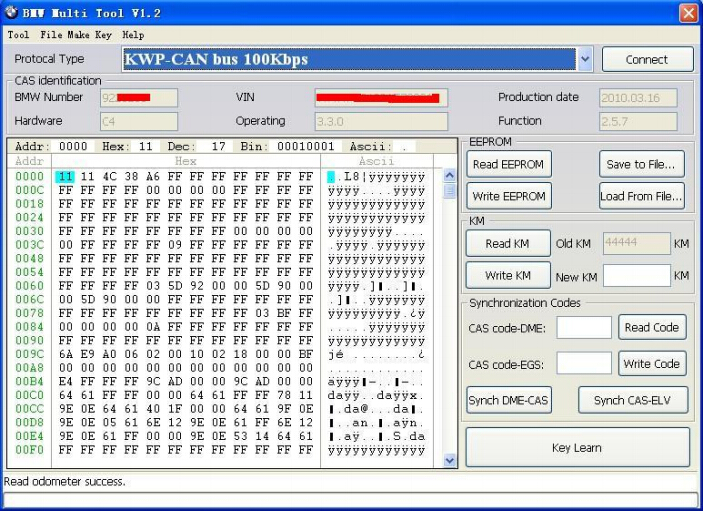The height and width of the screenshot is (512, 704).
Task: Click hex byte 05 in row 00D8
Action: [x=109, y=422]
